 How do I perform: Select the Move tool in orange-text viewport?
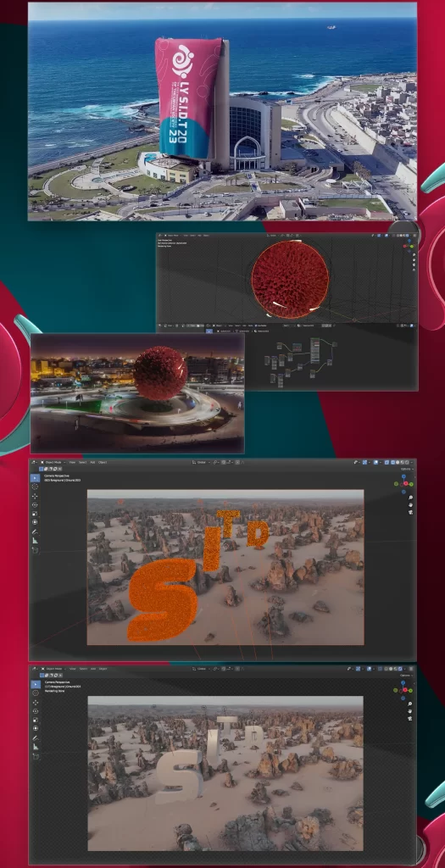pyautogui.click(x=35, y=497)
